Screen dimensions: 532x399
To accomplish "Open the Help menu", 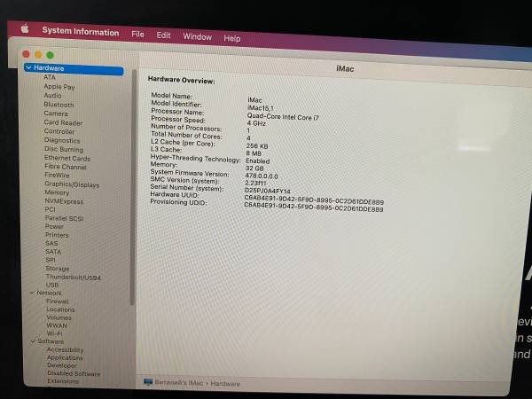I will point(232,39).
